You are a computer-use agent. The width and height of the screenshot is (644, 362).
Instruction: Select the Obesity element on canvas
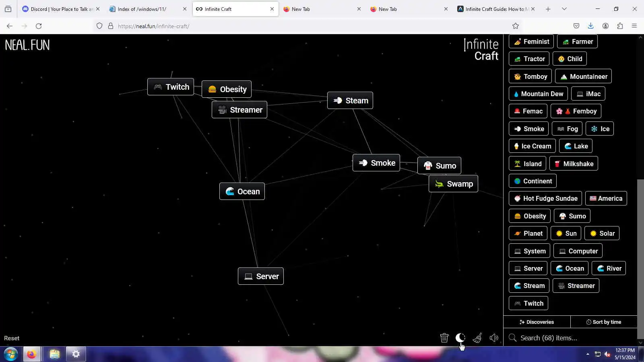pos(227,89)
